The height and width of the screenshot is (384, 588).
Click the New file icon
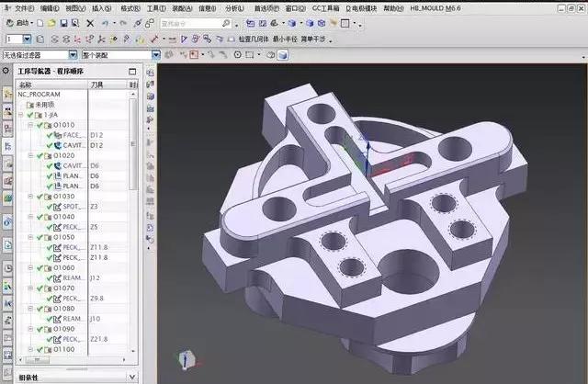pyautogui.click(x=40, y=23)
